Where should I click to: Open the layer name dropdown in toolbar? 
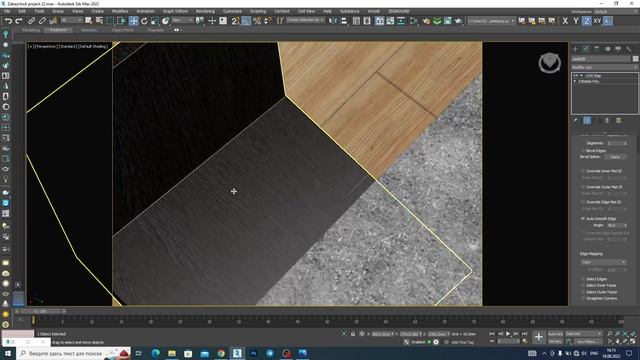[491, 20]
